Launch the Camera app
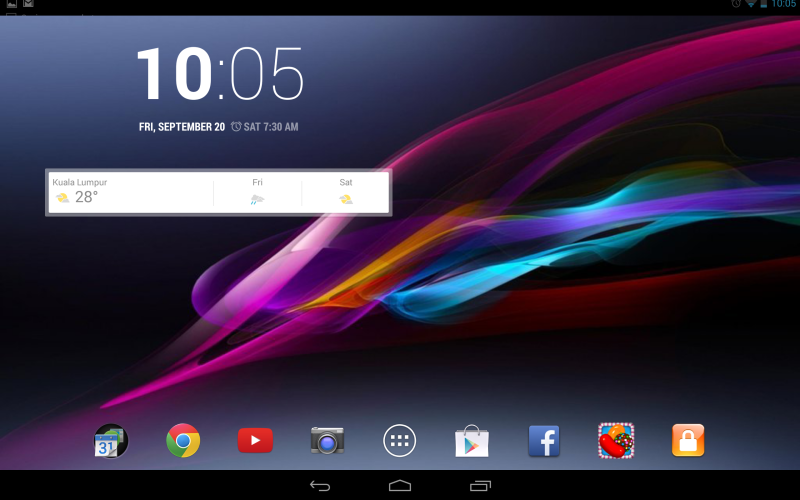The width and height of the screenshot is (800, 500). tap(327, 441)
